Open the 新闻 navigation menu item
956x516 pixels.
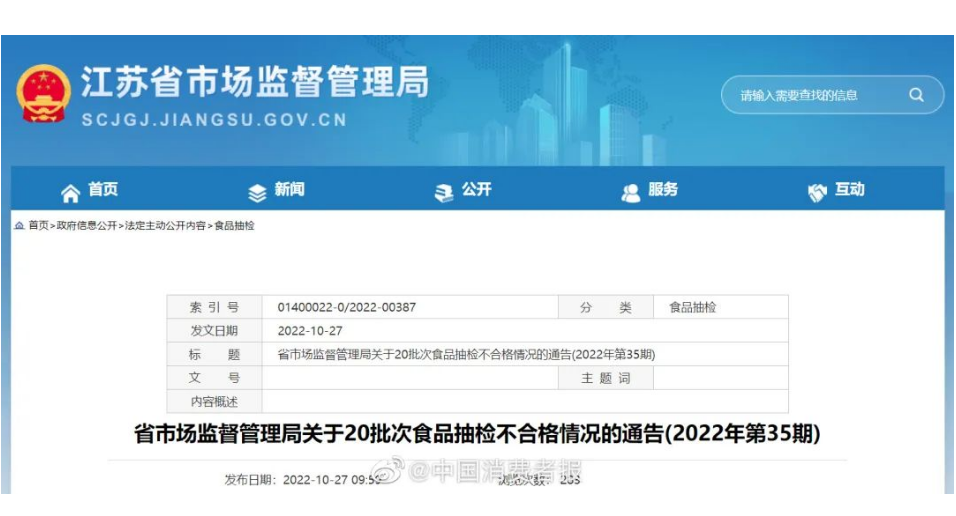click(x=290, y=190)
